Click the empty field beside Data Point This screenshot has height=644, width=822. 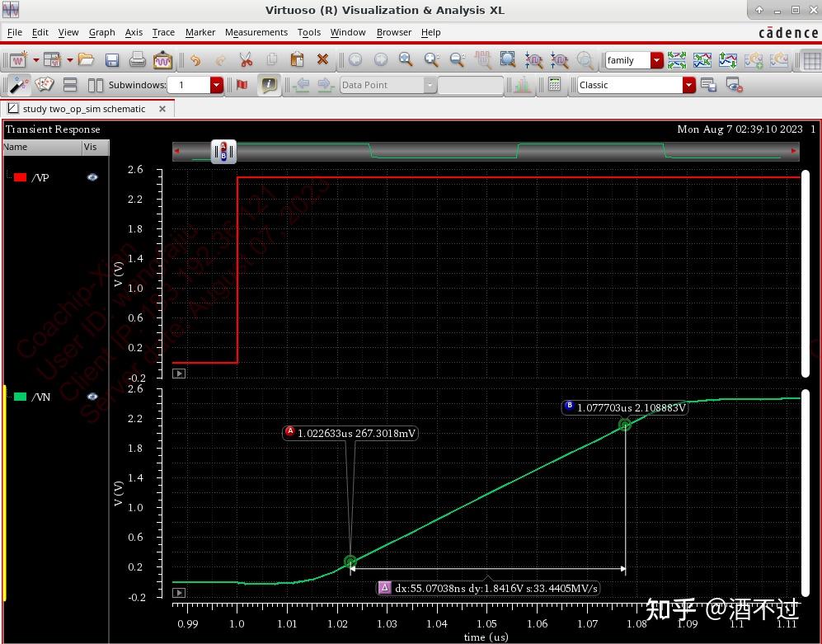(470, 85)
